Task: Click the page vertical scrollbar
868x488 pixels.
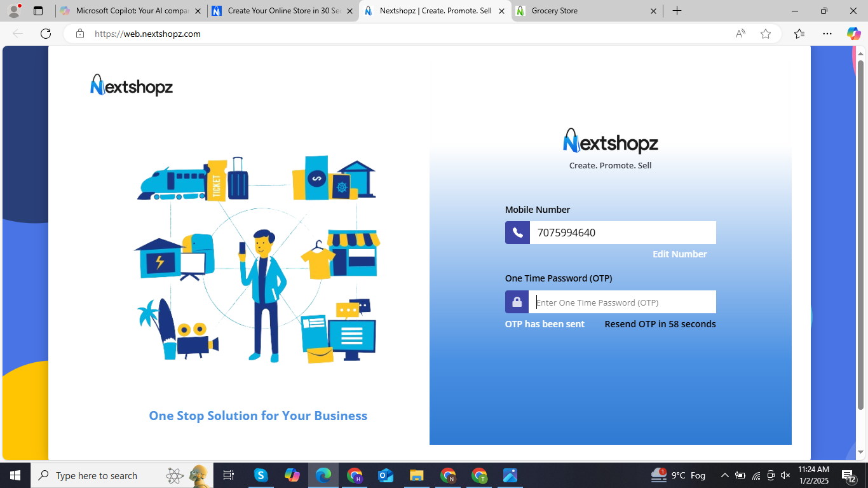Action: [x=861, y=235]
